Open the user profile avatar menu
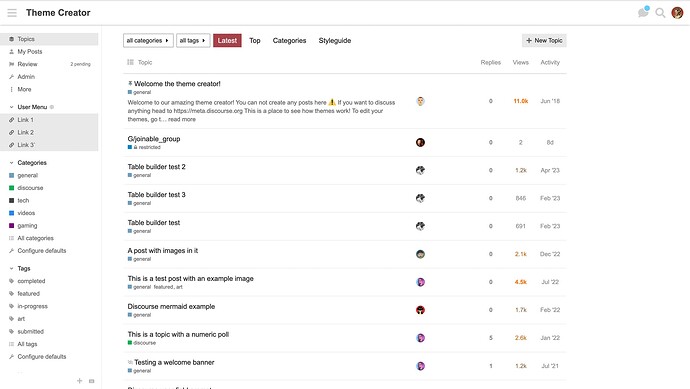 (x=677, y=13)
